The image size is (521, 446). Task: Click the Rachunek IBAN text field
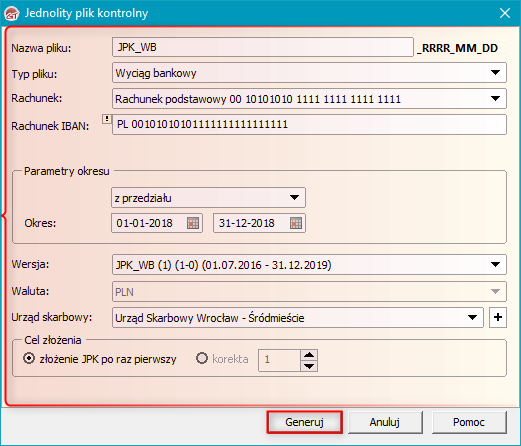pyautogui.click(x=309, y=124)
